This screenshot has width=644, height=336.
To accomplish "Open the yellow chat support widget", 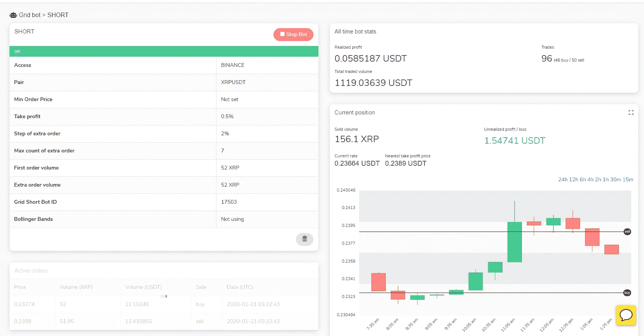I will pyautogui.click(x=626, y=315).
